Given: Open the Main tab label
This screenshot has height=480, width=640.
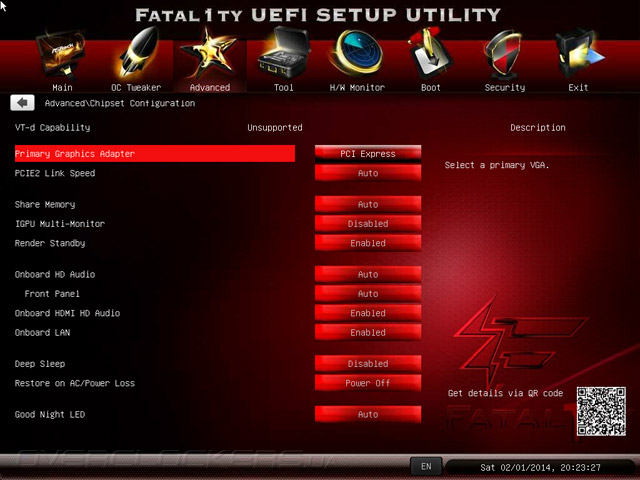Looking at the screenshot, I should (62, 87).
